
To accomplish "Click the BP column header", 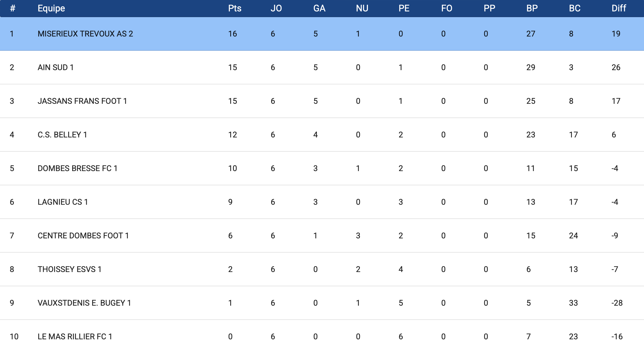I will (x=532, y=8).
